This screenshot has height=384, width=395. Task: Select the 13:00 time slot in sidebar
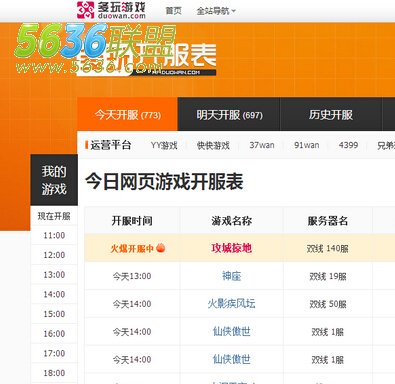pyautogui.click(x=54, y=275)
